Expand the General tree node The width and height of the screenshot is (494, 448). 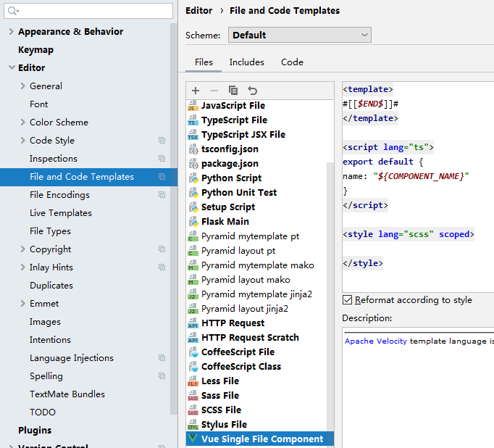22,86
